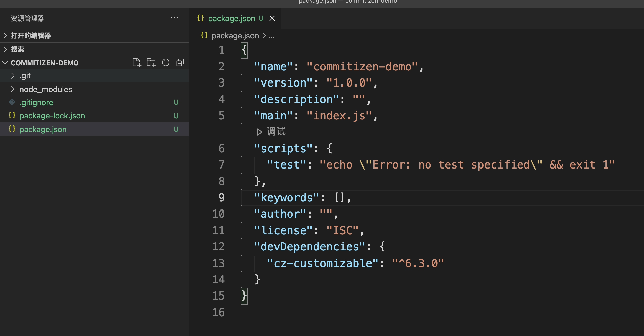Click the debug play triangle above scripts
The image size is (644, 336).
(x=259, y=132)
